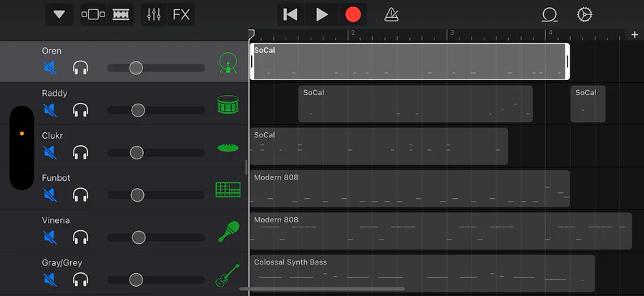Unmute the Funbot track
Screen dimensions: 644x296
(x=50, y=195)
